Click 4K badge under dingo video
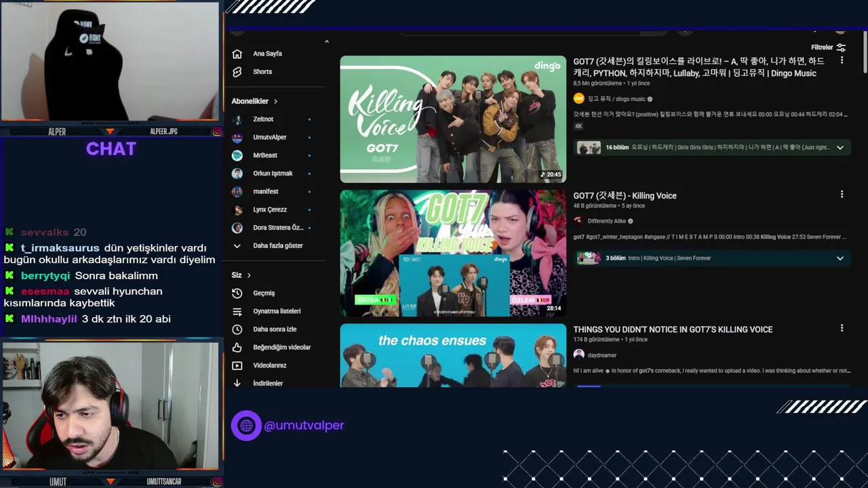The image size is (868, 488). coord(578,126)
